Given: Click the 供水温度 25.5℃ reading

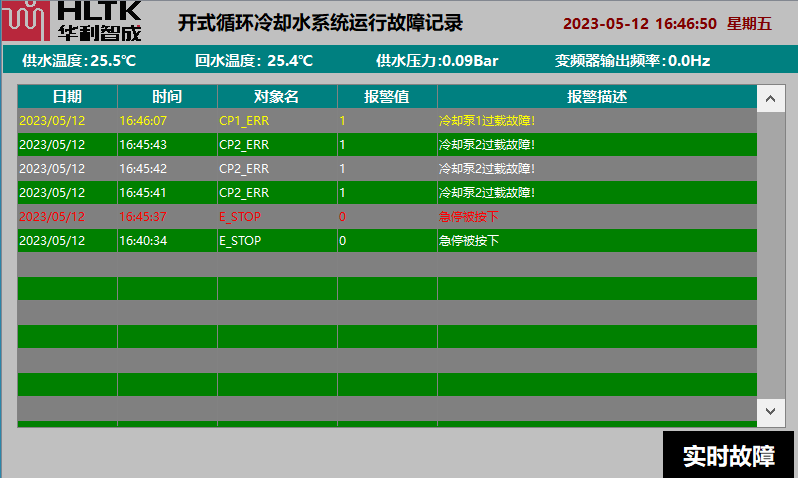Looking at the screenshot, I should pyautogui.click(x=79, y=61).
